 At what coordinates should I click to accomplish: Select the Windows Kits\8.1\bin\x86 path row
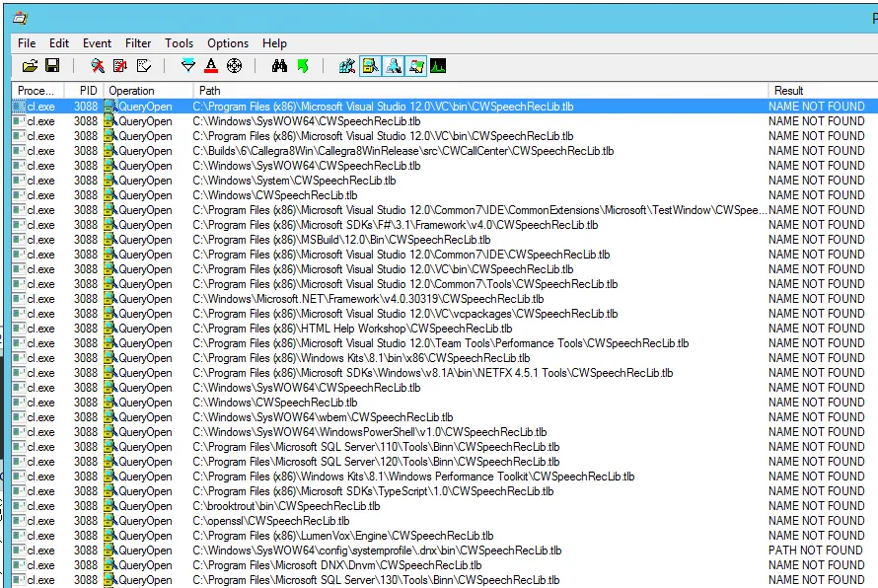coord(445,358)
